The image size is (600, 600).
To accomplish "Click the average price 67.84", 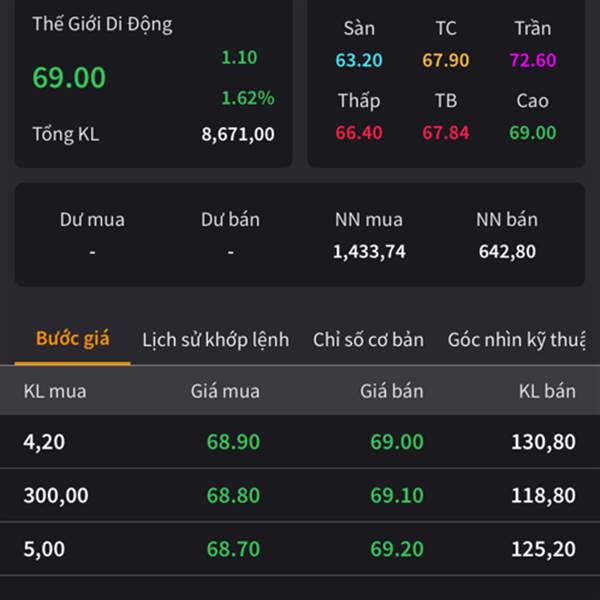I will point(446,133).
